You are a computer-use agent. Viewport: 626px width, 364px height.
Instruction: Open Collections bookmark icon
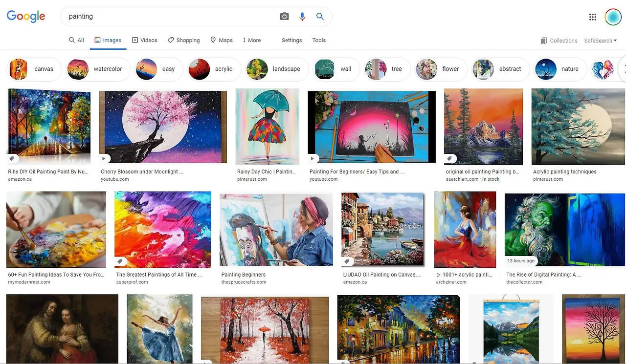[x=543, y=41]
